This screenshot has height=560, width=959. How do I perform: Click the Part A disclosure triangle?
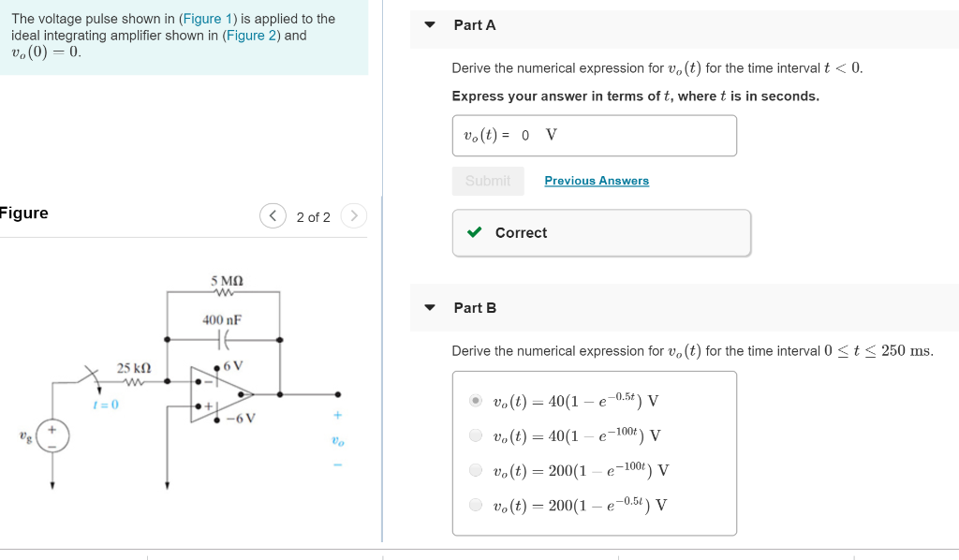429,25
